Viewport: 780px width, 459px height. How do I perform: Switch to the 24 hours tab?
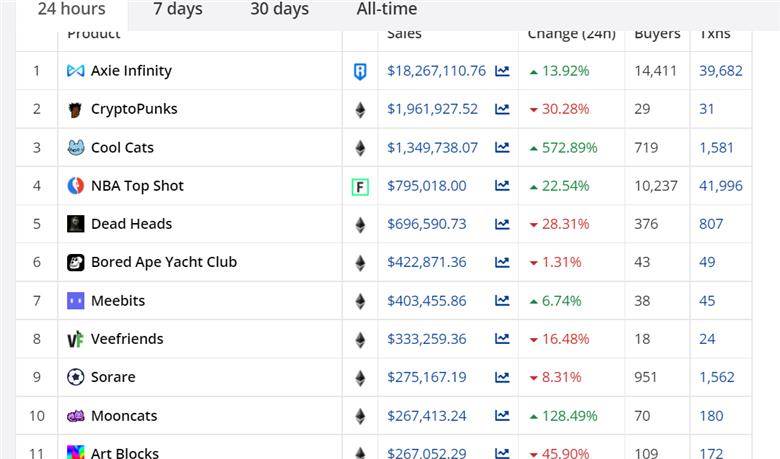coord(72,9)
